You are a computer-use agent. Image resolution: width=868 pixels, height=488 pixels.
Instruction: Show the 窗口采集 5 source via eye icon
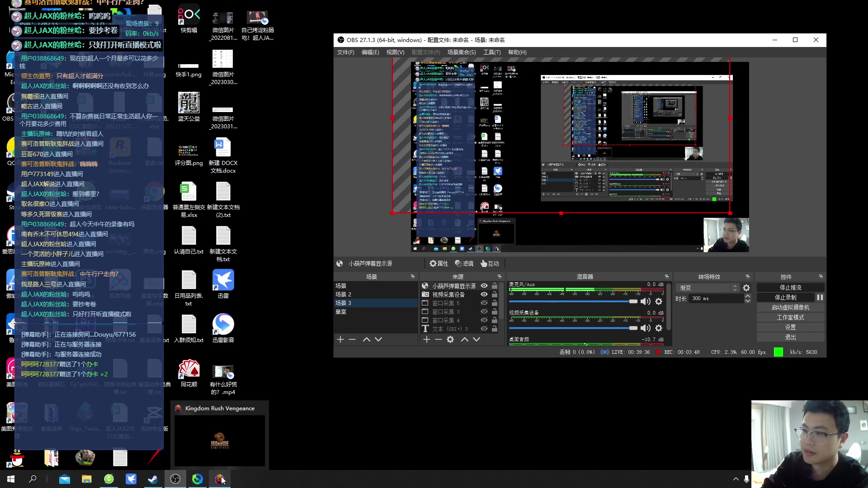pos(484,303)
